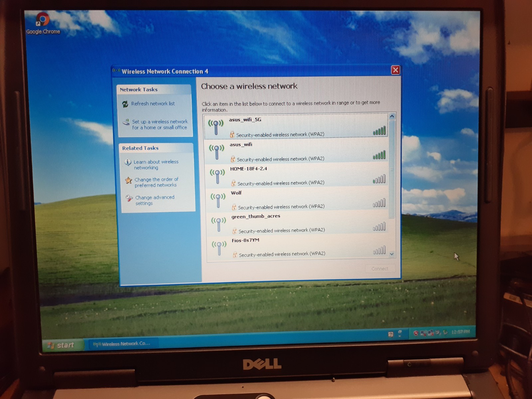Select the asus_wifi network name

click(x=241, y=145)
